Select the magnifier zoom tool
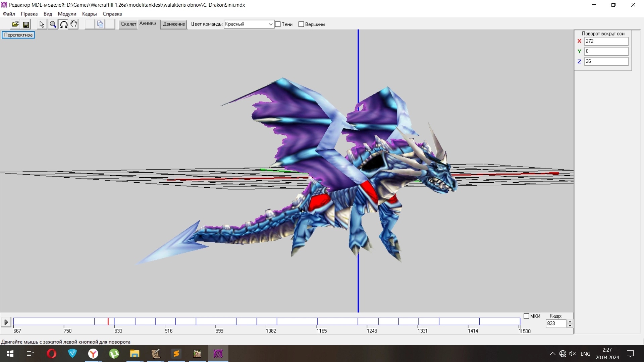644x362 pixels. [53, 24]
